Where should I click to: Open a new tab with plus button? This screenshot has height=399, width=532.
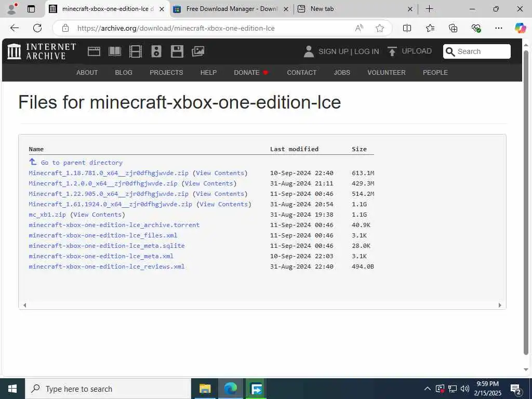tap(429, 9)
